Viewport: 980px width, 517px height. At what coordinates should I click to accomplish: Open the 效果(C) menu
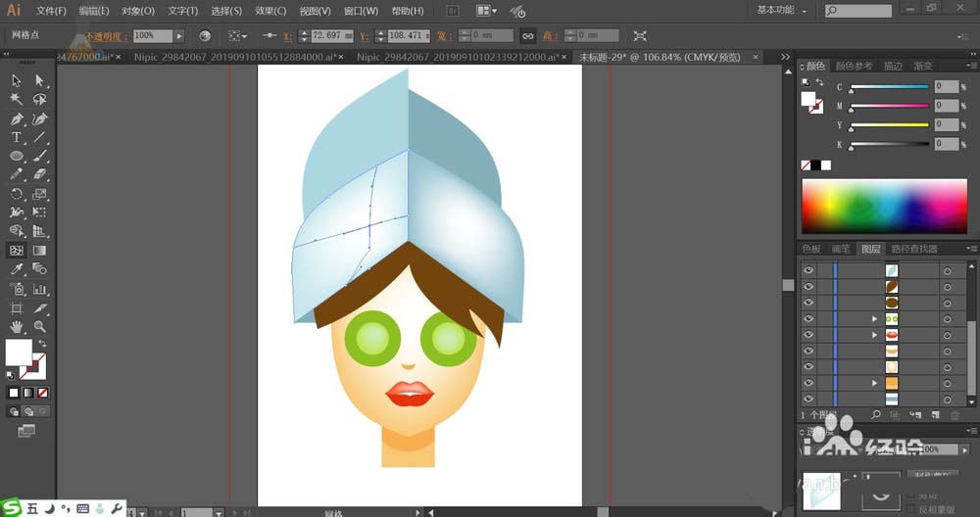(x=270, y=11)
